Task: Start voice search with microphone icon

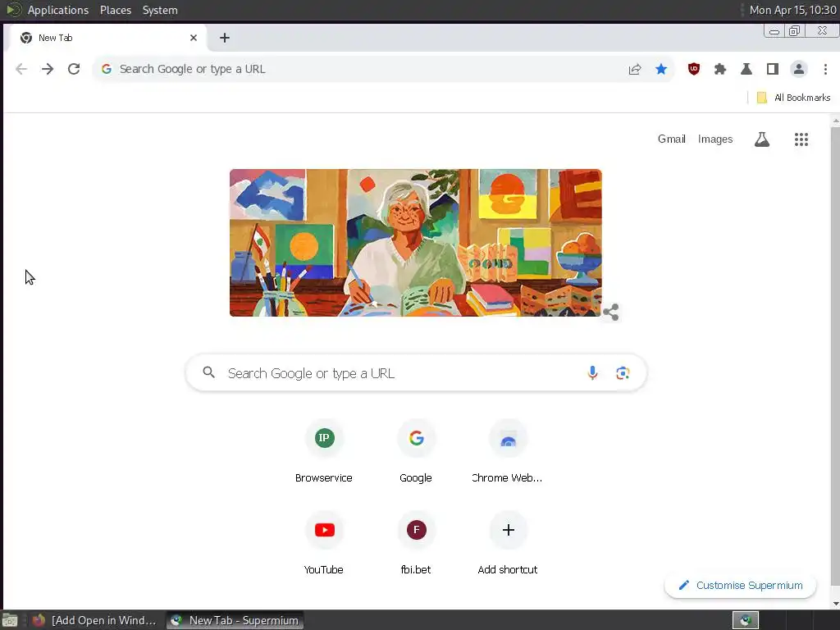Action: tap(592, 373)
